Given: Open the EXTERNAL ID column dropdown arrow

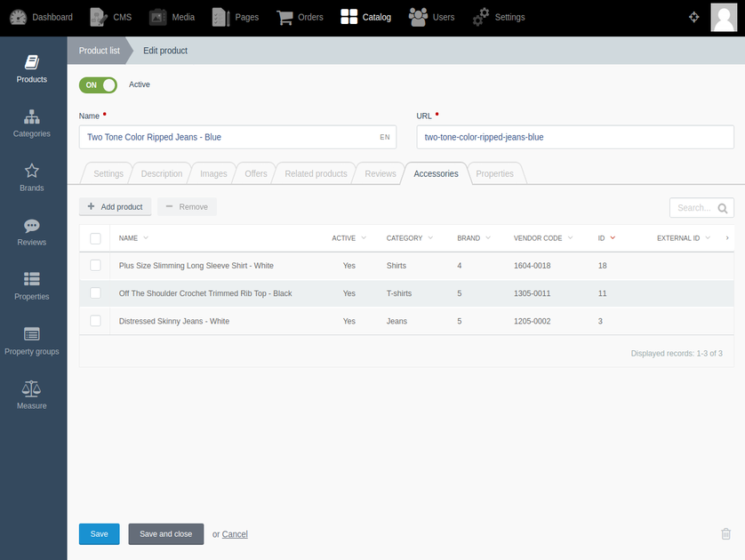Looking at the screenshot, I should (708, 237).
